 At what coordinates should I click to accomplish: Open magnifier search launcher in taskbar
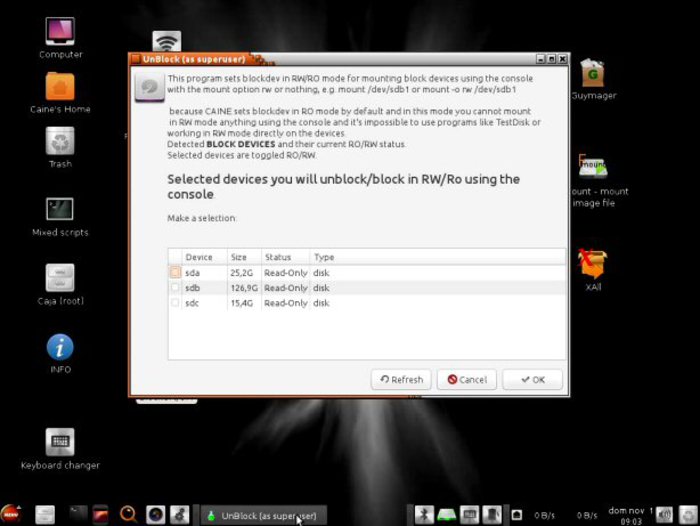129,514
